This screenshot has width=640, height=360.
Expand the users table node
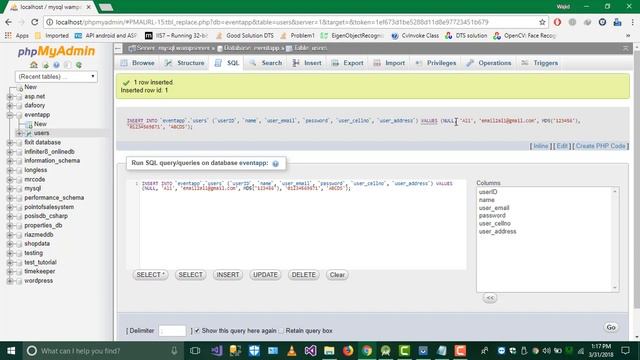coord(19,133)
